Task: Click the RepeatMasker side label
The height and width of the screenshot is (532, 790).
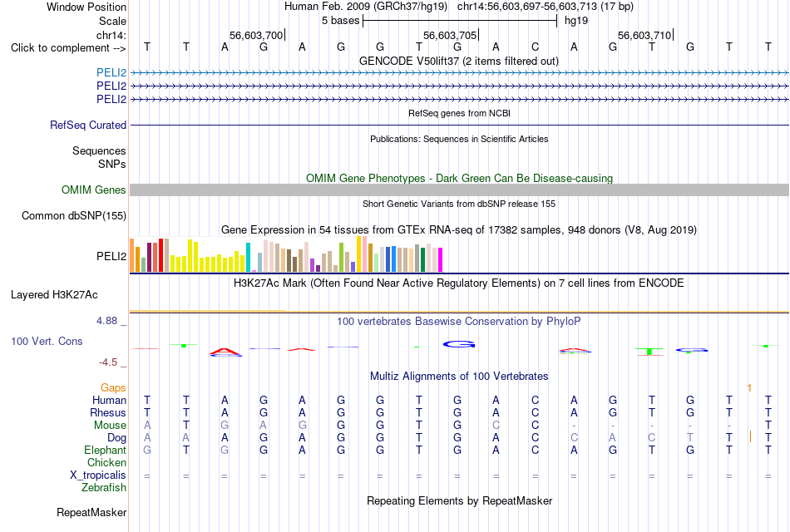Action: coord(91,512)
